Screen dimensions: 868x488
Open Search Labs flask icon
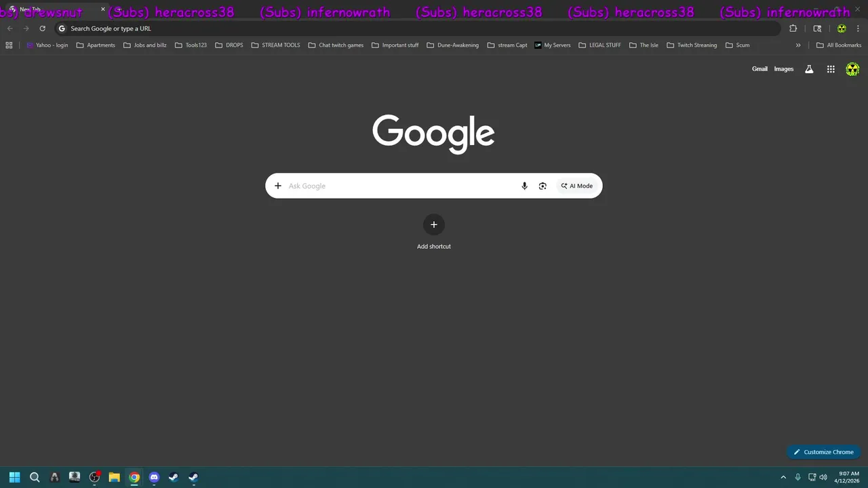coord(809,69)
